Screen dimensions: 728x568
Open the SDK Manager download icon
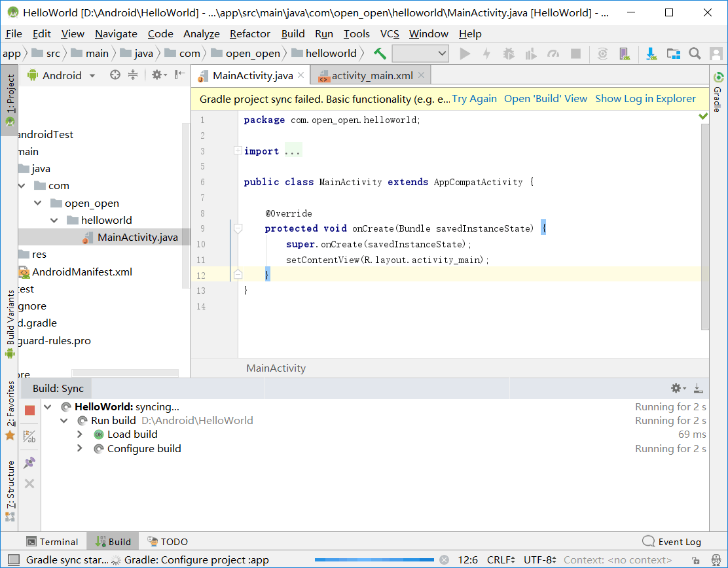click(x=651, y=54)
